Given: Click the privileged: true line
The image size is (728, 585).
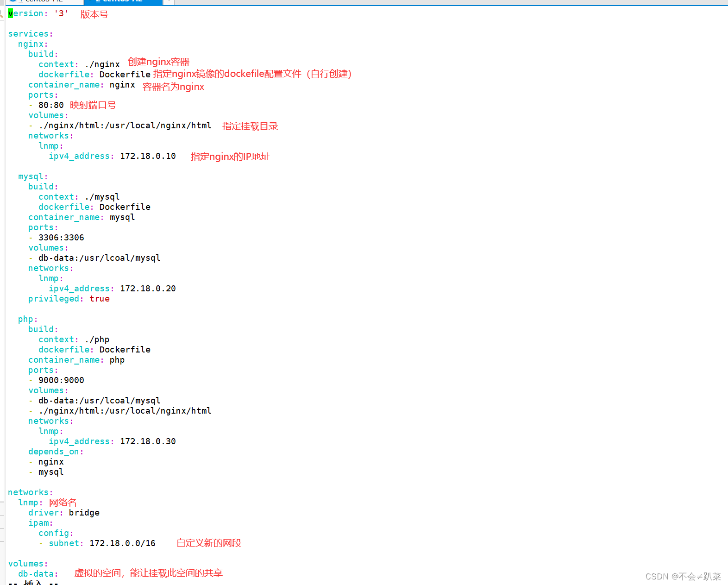Looking at the screenshot, I should click(x=69, y=299).
